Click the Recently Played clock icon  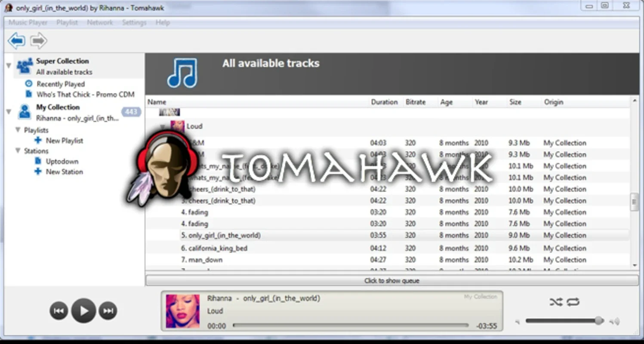click(x=29, y=84)
